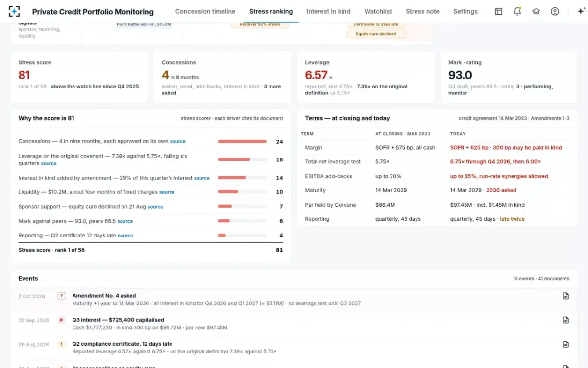Open source for Mark against peers

(x=125, y=221)
